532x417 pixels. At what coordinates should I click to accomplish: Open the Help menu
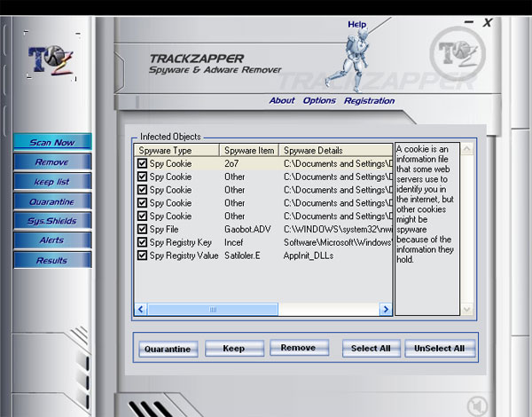(x=357, y=25)
